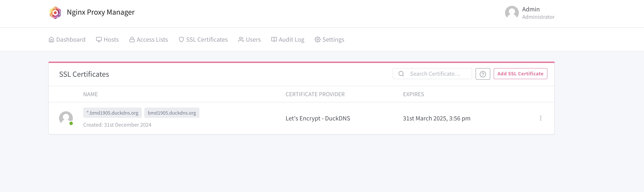The width and height of the screenshot is (644, 192).
Task: Open the certificate help question mark icon
Action: coord(483,74)
